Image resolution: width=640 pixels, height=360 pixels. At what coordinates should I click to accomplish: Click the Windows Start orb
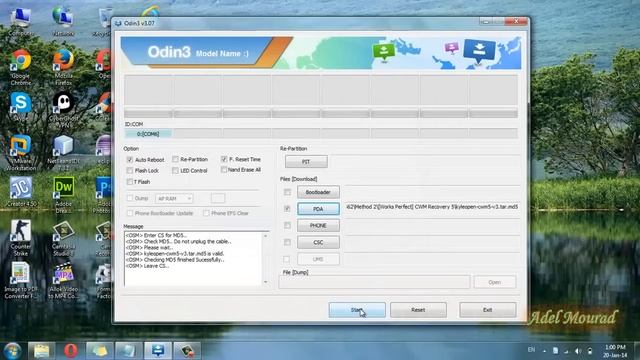[13, 351]
